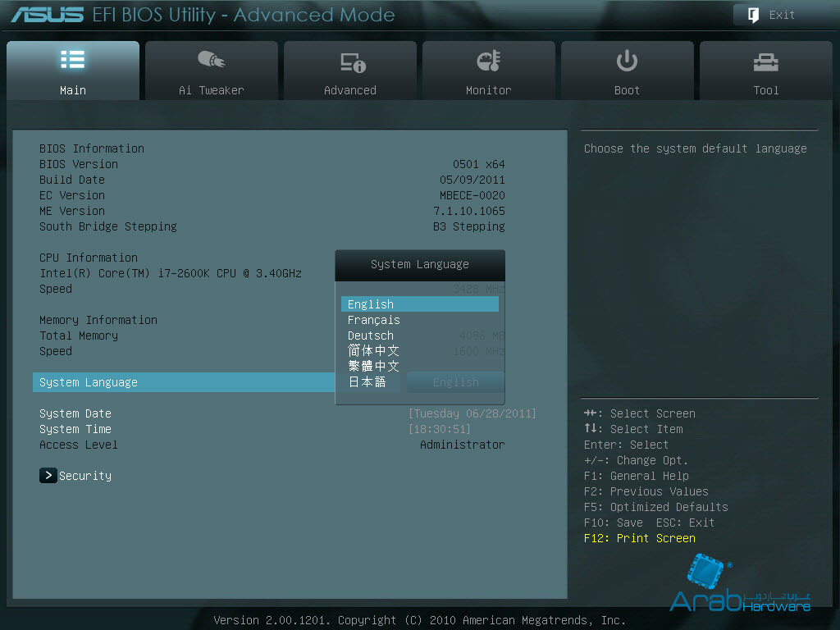Open the System Language value dropdown
Viewport: 840px width, 630px height.
(x=455, y=382)
